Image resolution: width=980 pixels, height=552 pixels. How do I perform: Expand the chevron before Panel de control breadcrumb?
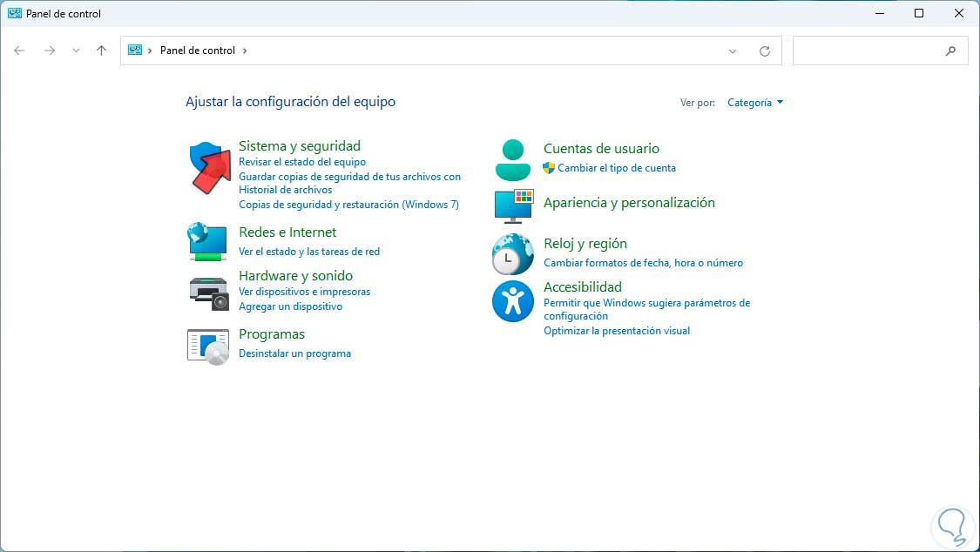(x=150, y=50)
